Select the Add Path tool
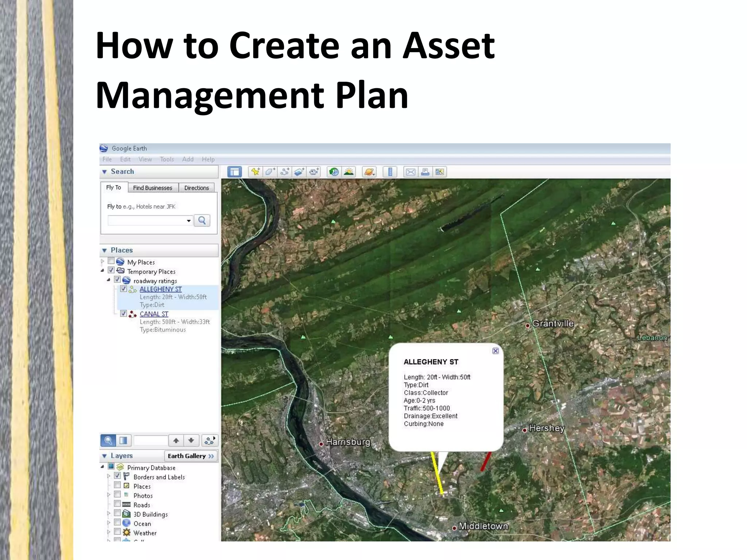This screenshot has width=747, height=560. coord(285,172)
